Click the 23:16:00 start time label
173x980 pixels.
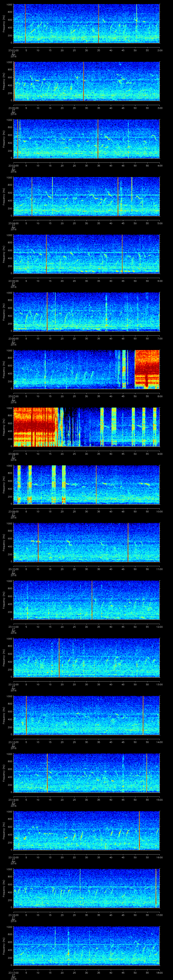pos(13,915)
